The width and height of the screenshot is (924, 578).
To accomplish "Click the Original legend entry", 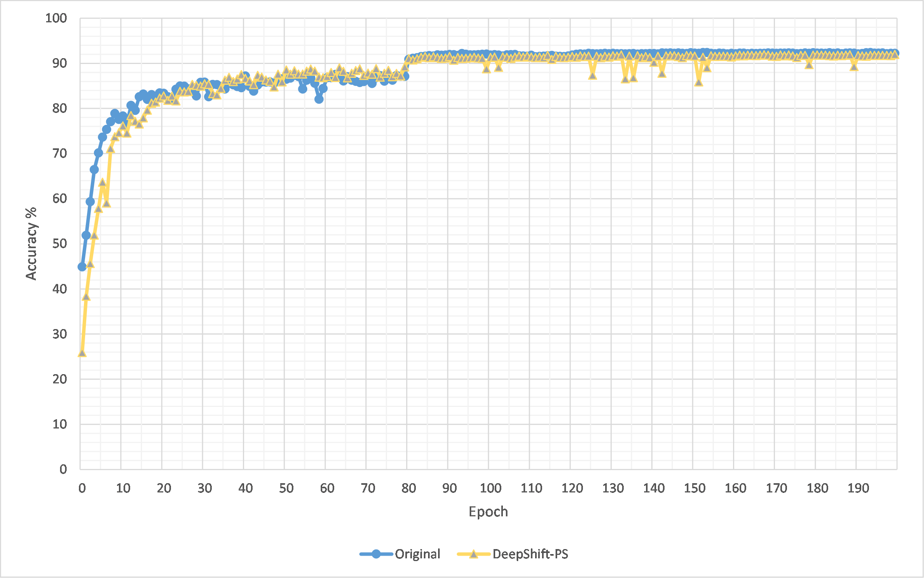I will [400, 554].
